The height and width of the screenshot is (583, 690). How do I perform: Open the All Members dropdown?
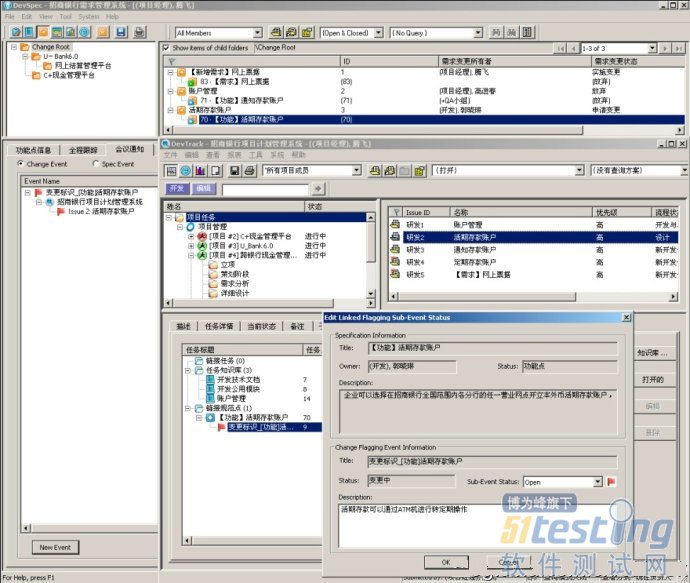pyautogui.click(x=258, y=33)
